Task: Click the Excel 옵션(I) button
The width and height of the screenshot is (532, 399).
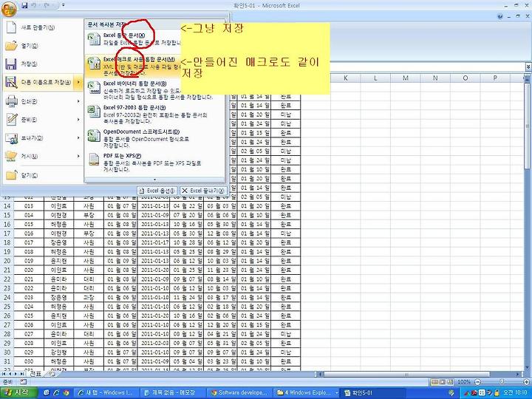Action: [x=158, y=191]
